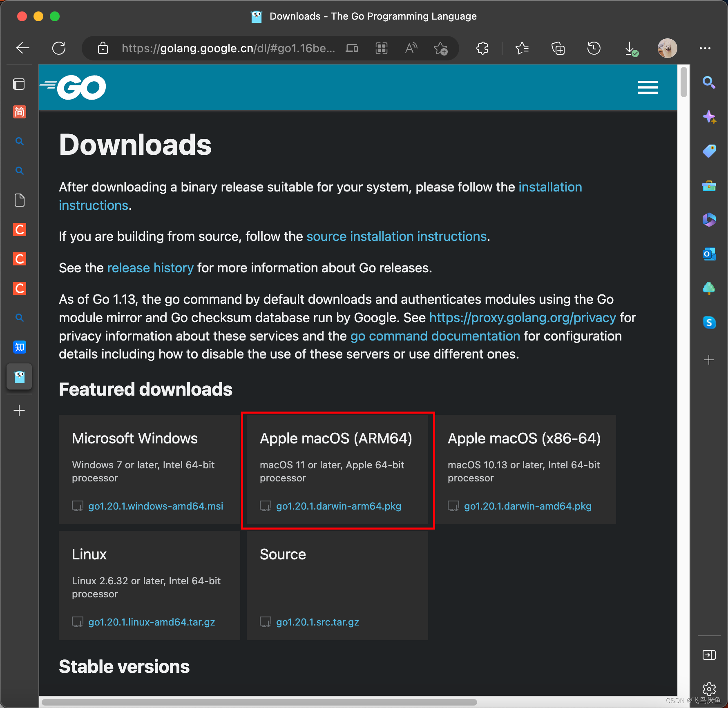Viewport: 728px width, 708px height.
Task: Switch to the first orange C vertical tab
Action: pyautogui.click(x=20, y=229)
